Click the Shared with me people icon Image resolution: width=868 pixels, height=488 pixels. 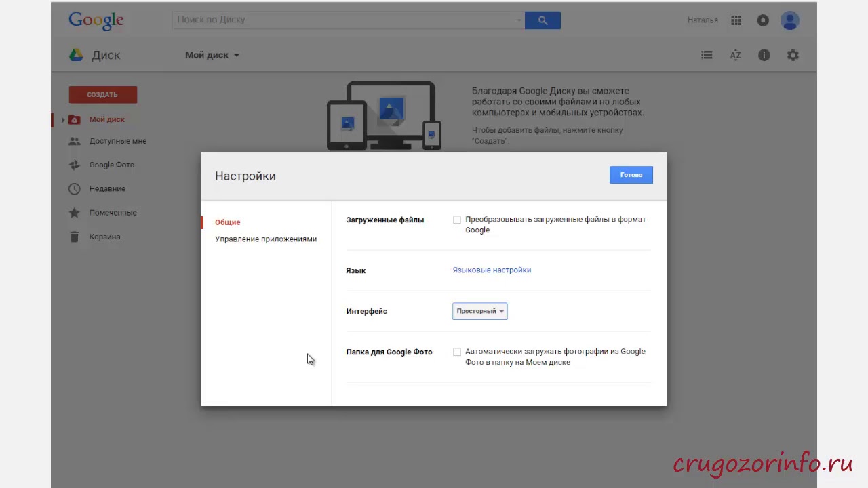[75, 141]
